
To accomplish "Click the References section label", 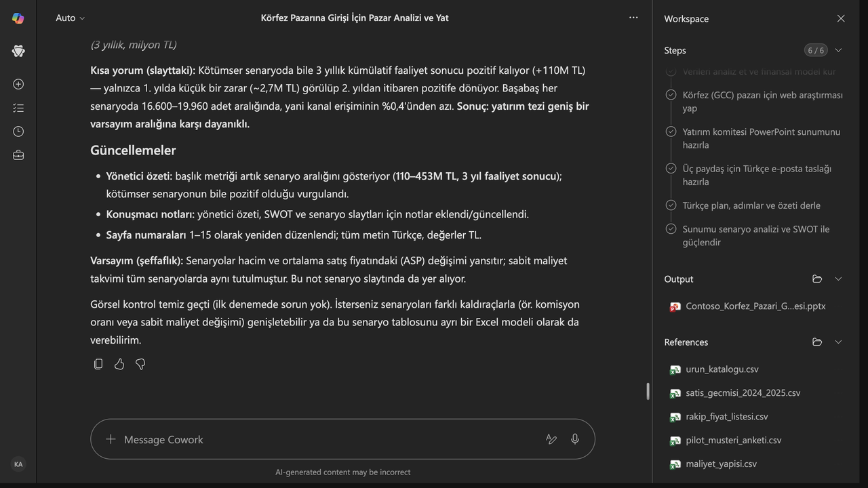I will [x=686, y=342].
